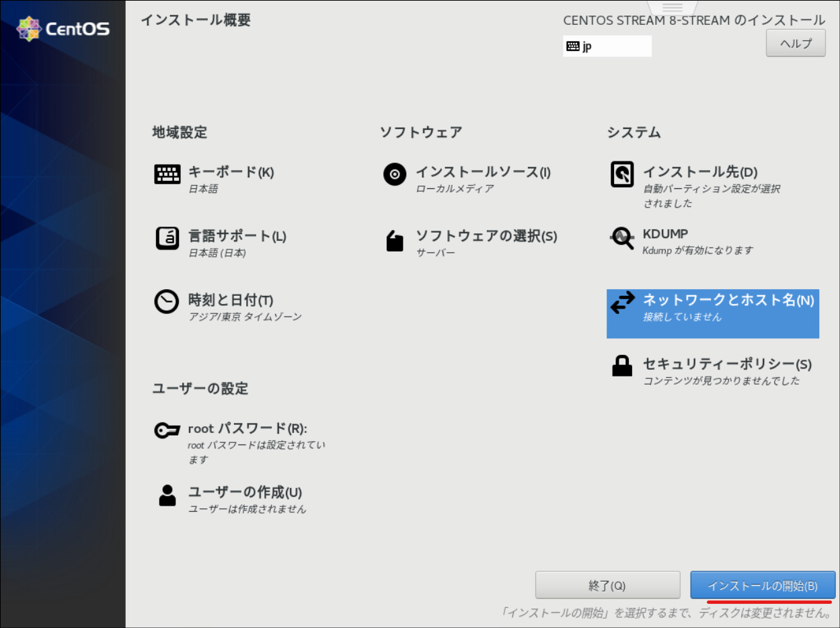Click the 接続していません status text
The image size is (840, 628).
click(682, 317)
